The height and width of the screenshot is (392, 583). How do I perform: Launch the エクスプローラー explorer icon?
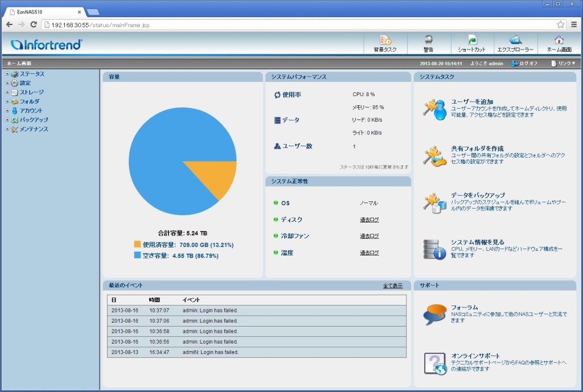(x=515, y=40)
